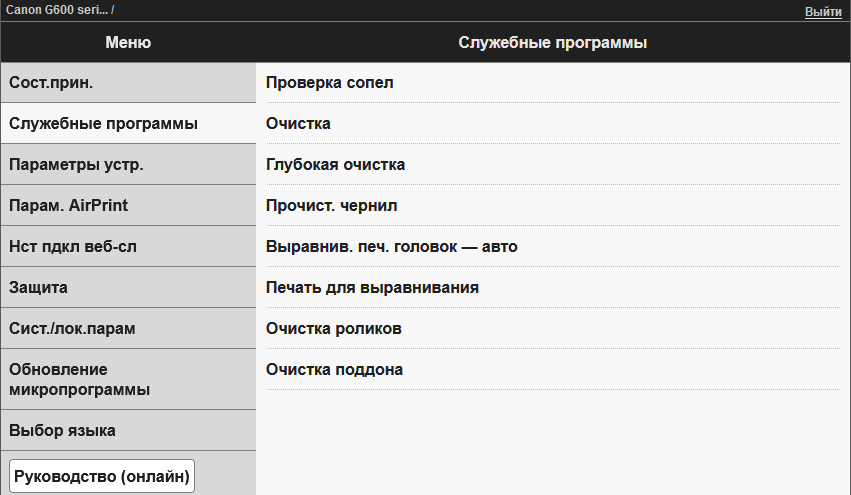Click the Canon G600 series header text

57,10
